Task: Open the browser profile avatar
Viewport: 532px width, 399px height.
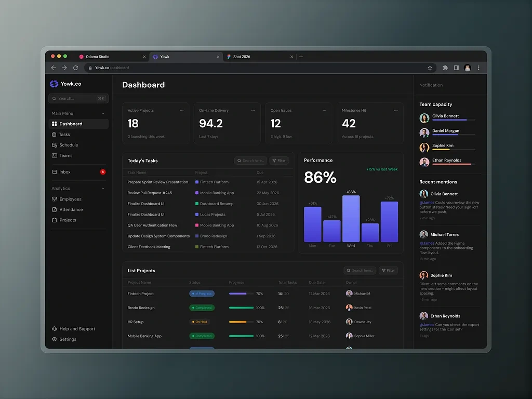Action: [x=468, y=68]
